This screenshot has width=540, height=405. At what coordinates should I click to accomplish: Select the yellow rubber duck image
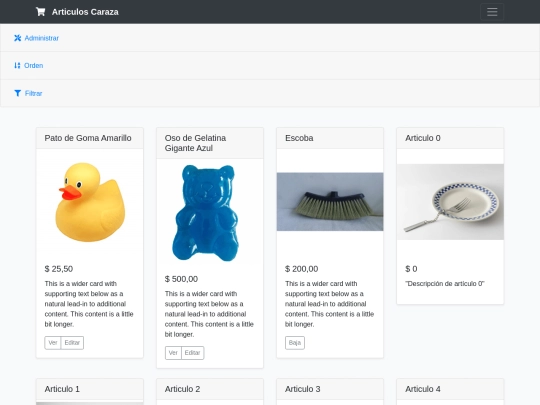click(90, 202)
